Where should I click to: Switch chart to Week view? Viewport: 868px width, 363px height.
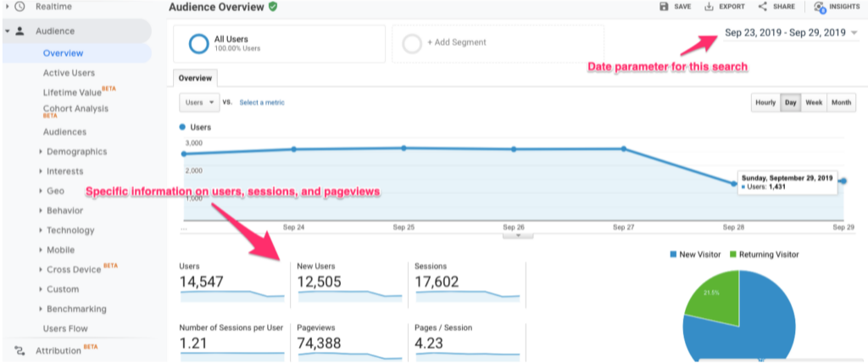click(x=814, y=103)
